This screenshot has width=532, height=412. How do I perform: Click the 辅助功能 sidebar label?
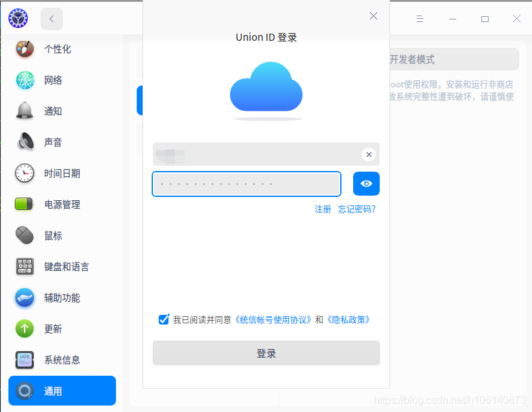coord(62,298)
